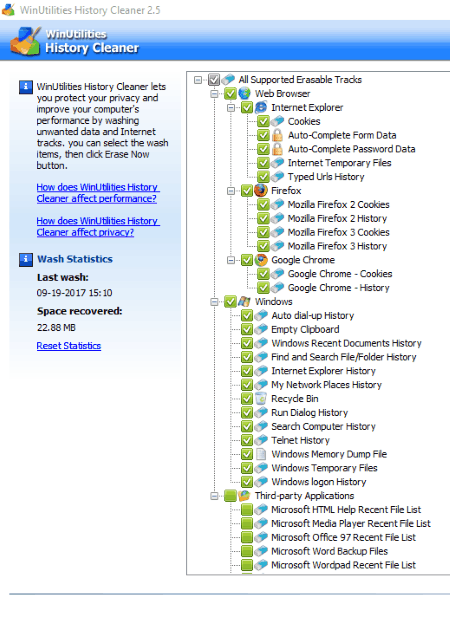Collapse the Web Browser tree node
The image size is (450, 631).
click(x=215, y=94)
